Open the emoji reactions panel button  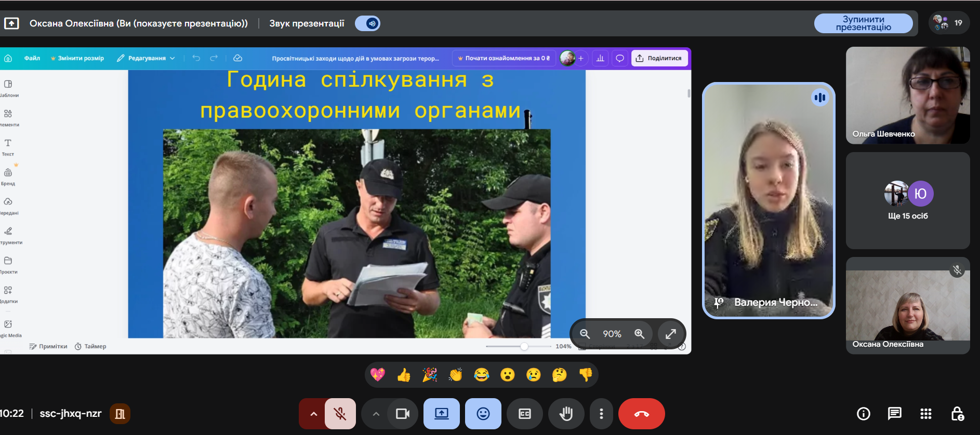pos(483,414)
